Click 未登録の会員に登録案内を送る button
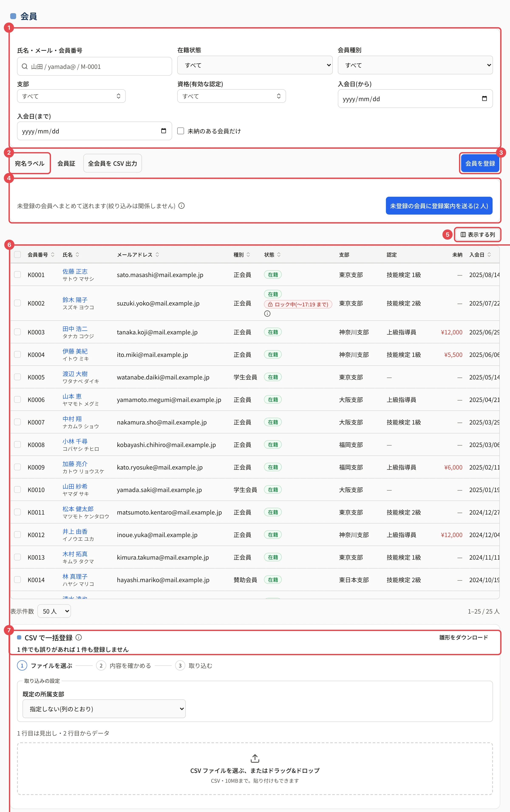This screenshot has width=510, height=812. [x=439, y=206]
